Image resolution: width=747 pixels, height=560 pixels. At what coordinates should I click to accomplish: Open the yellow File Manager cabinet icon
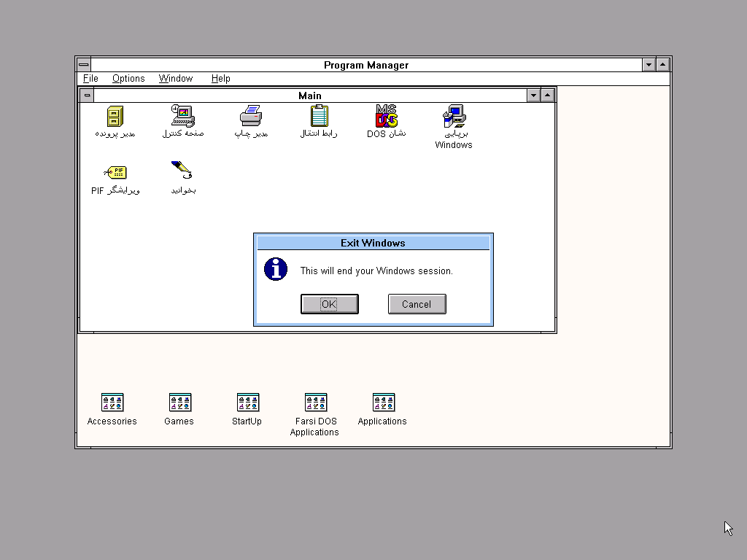point(115,116)
